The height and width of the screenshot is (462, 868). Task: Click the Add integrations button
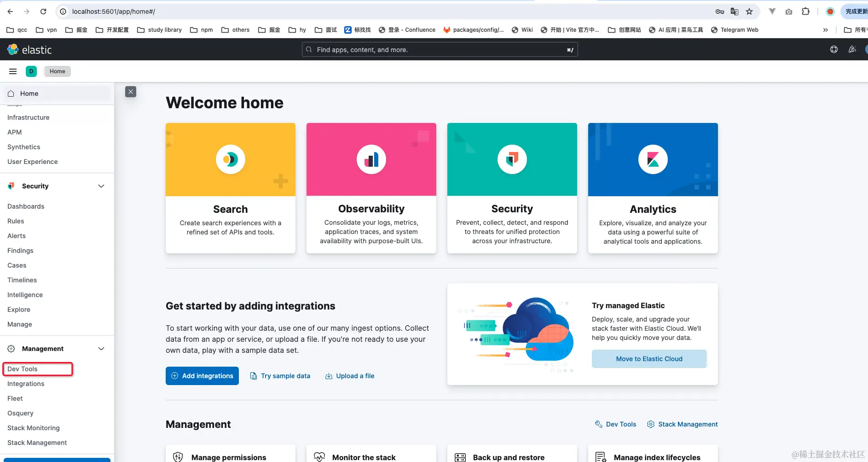tap(202, 376)
